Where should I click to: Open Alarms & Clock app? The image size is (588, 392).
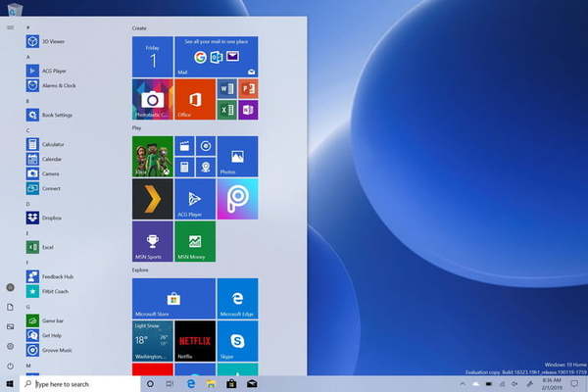point(51,85)
